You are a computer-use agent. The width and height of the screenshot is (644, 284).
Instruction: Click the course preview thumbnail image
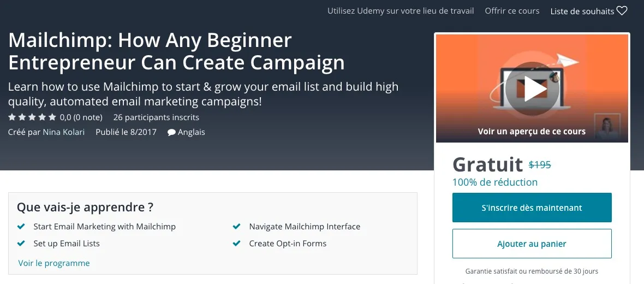532,88
